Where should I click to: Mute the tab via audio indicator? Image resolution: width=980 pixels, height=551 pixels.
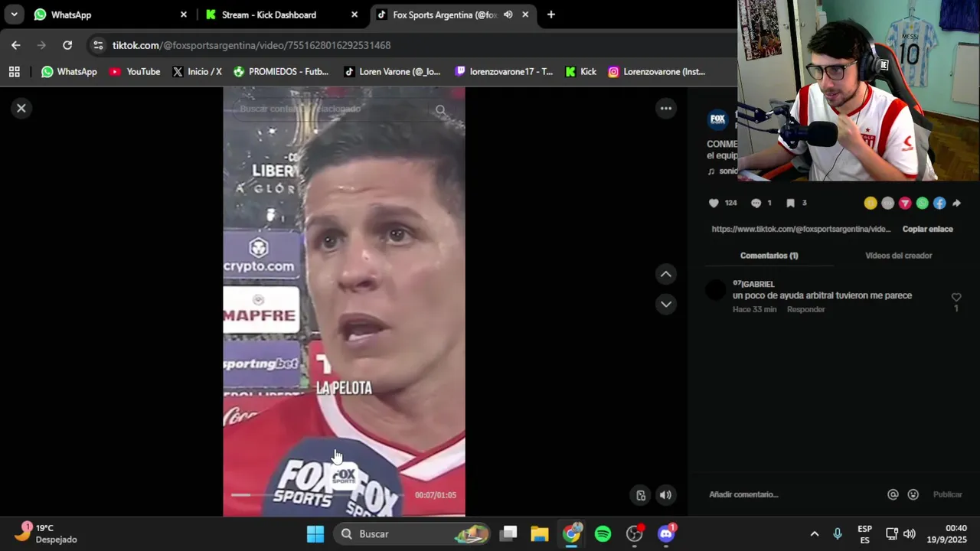[x=508, y=15]
